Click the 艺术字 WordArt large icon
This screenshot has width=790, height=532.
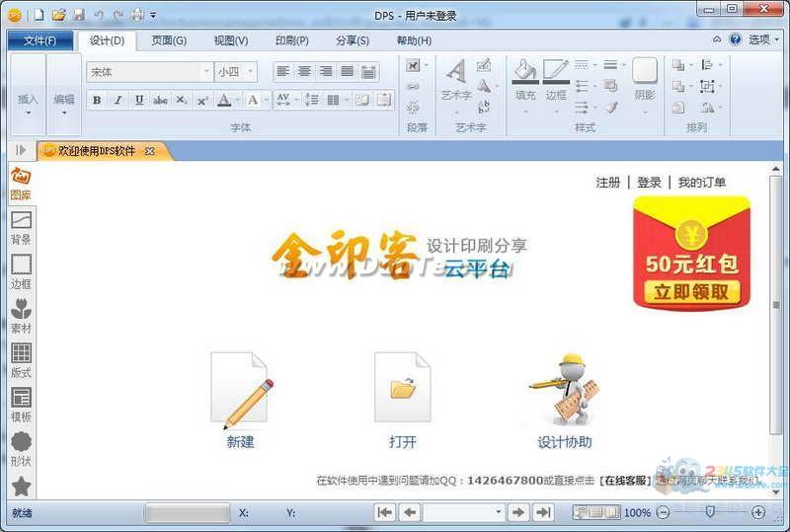tap(456, 71)
